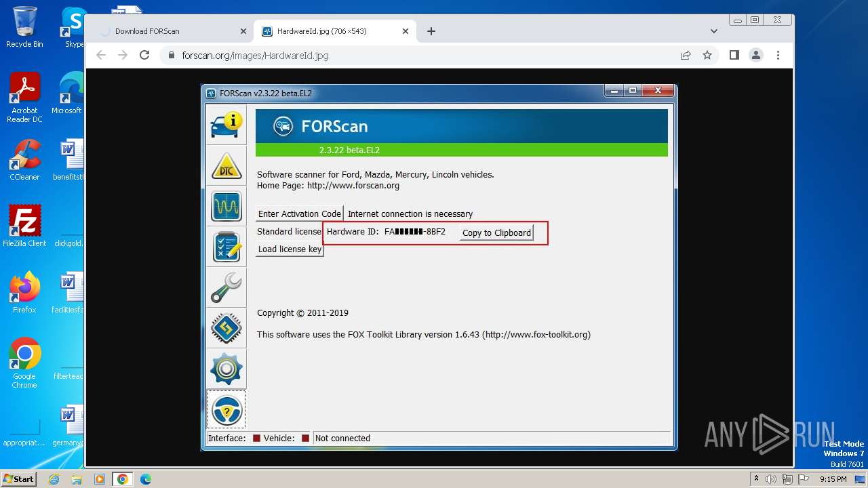Open the vehicle information section in FORScan sidebar

coord(226,125)
